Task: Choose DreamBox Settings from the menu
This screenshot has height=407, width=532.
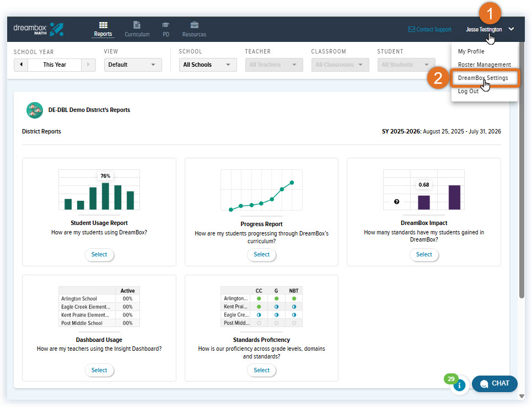Action: (x=484, y=78)
